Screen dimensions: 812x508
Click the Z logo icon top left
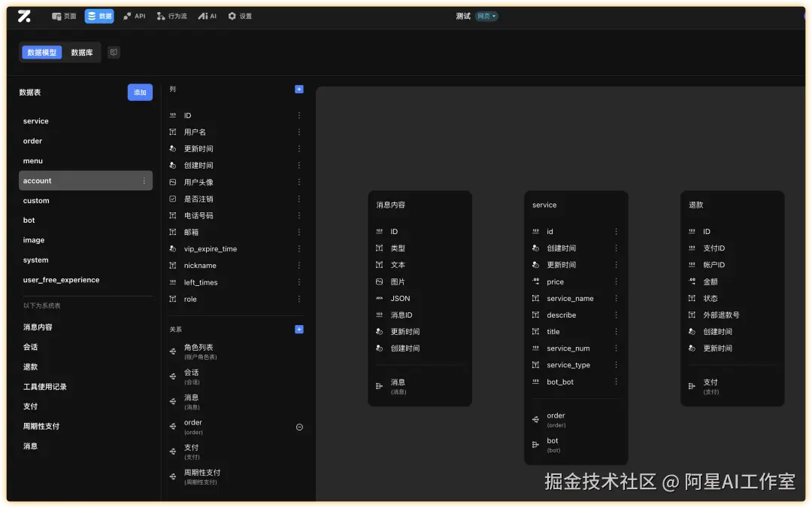(24, 15)
